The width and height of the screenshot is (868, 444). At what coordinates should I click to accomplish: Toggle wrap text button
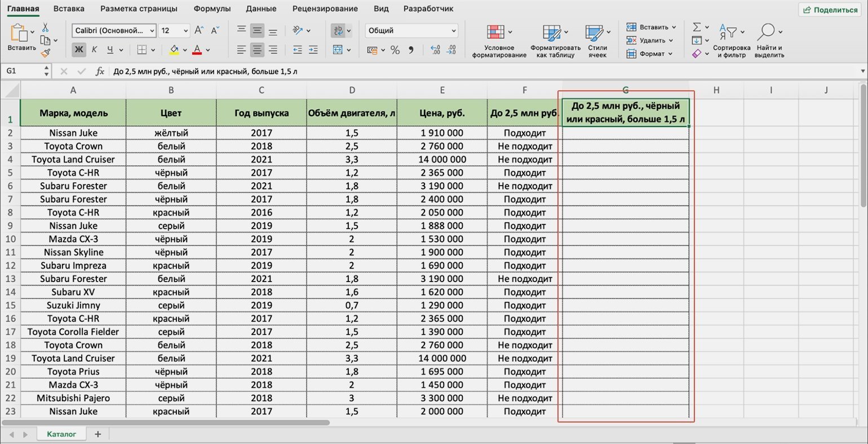338,30
